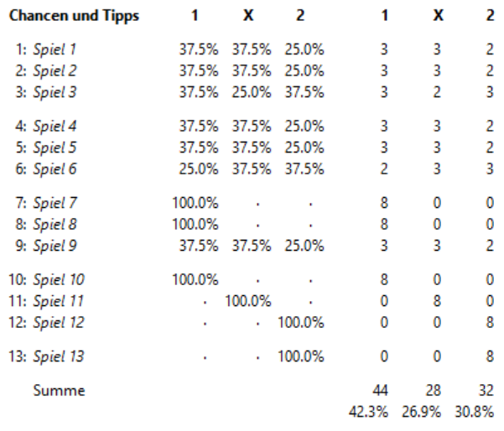Click Spiel 13 row label

59,356
